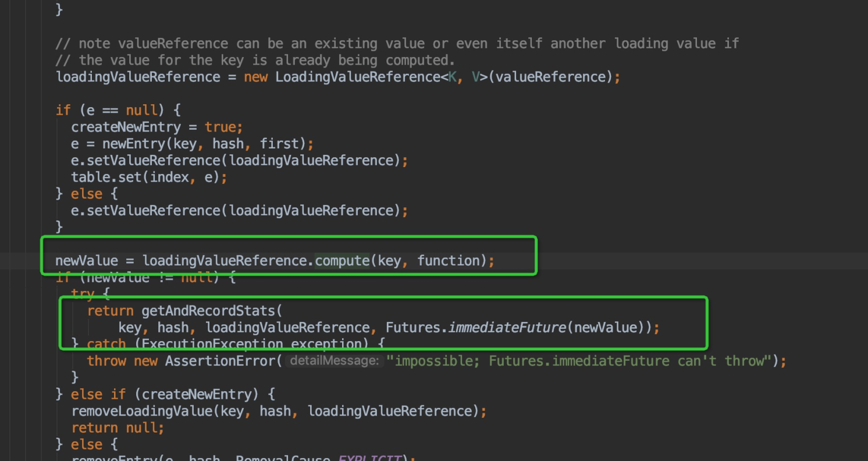Click "else if (createNewEntry)" condition
868x461 pixels.
[165, 395]
